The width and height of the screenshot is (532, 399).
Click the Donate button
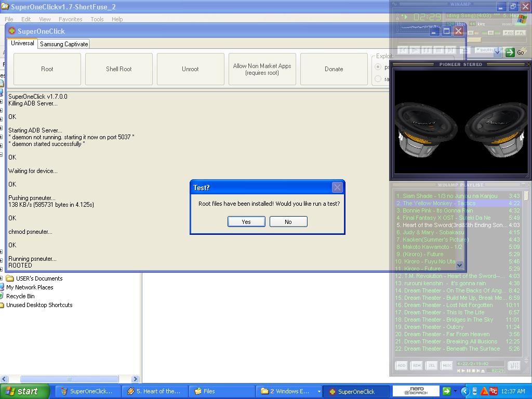[334, 69]
